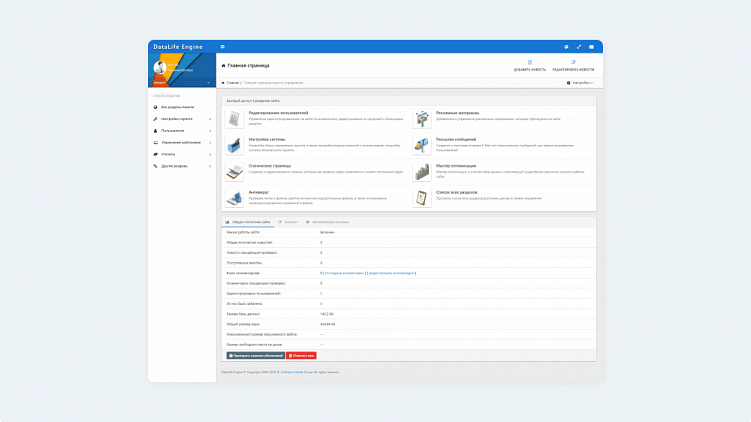Open Другие разделы sidebar menu
The image size is (751, 422).
click(174, 166)
